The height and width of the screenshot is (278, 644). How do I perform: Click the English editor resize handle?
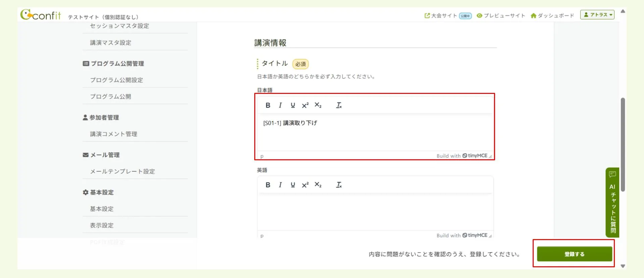pyautogui.click(x=490, y=236)
